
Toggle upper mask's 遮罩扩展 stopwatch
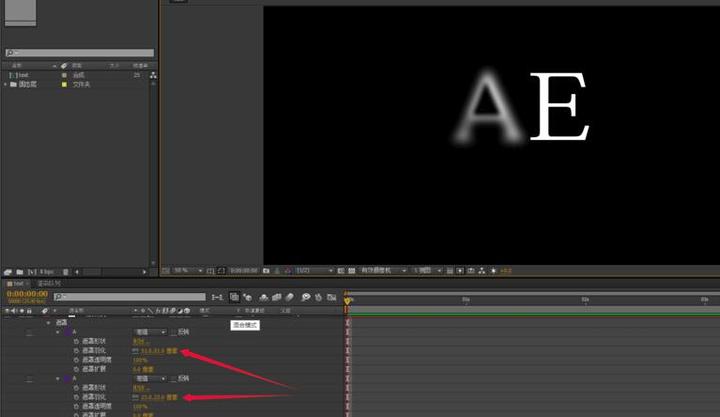point(76,369)
